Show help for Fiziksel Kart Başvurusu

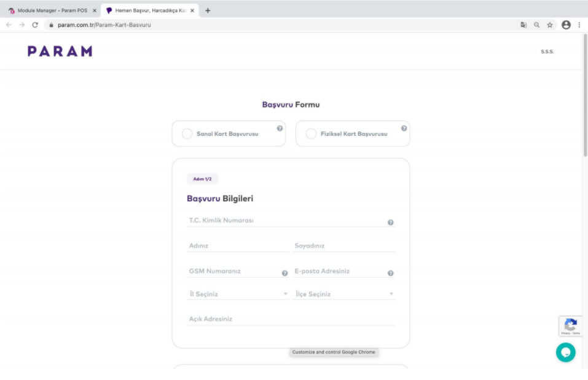pyautogui.click(x=404, y=129)
